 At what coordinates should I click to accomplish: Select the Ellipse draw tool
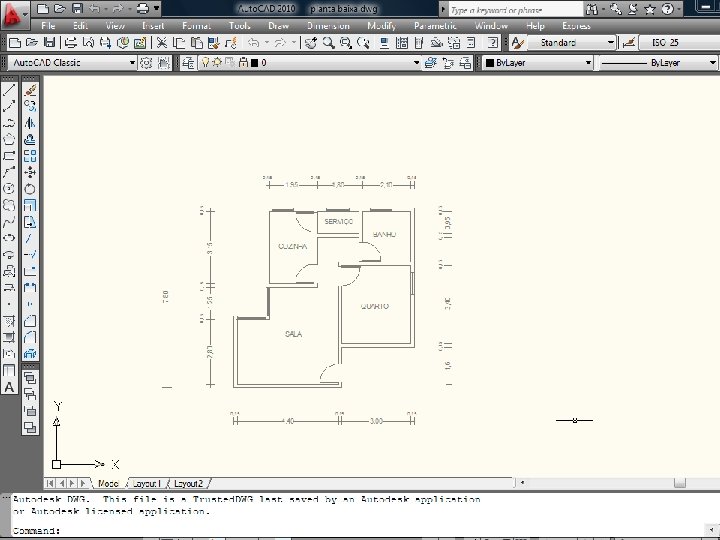coord(9,238)
